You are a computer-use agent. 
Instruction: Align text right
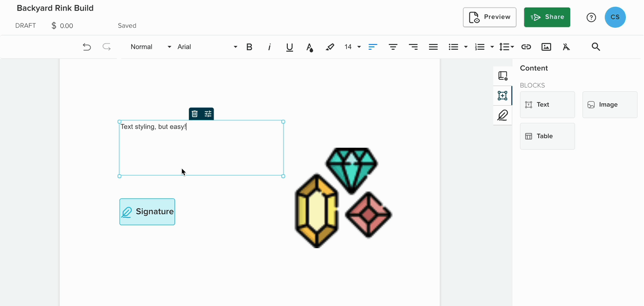(413, 47)
